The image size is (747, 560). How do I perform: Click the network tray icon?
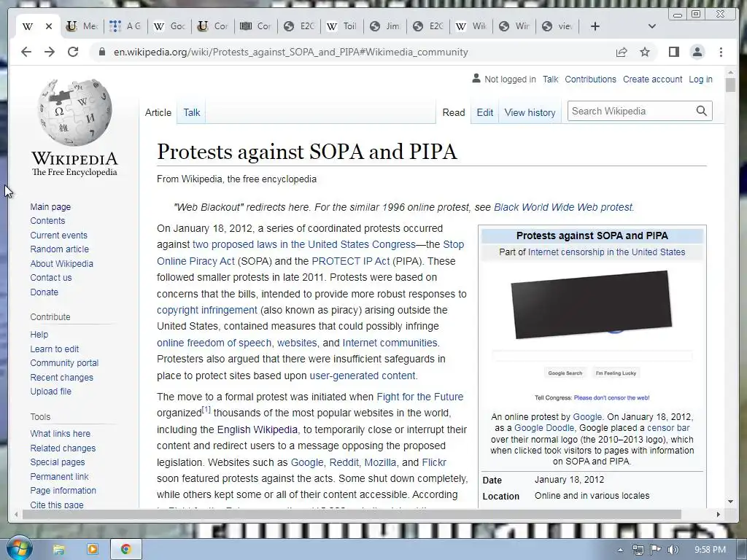point(638,550)
